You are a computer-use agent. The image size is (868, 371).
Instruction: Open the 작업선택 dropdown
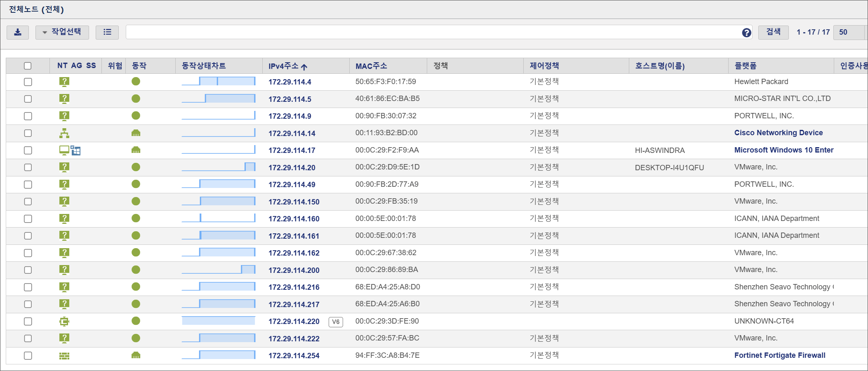[x=62, y=32]
